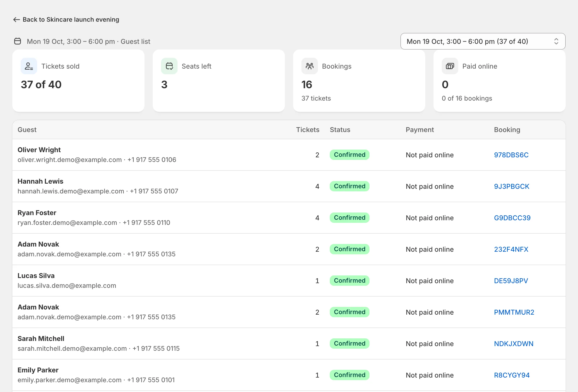Open Emily Parker's booking R8CYGY94
Viewport: 578px width, 392px height.
pyautogui.click(x=512, y=375)
